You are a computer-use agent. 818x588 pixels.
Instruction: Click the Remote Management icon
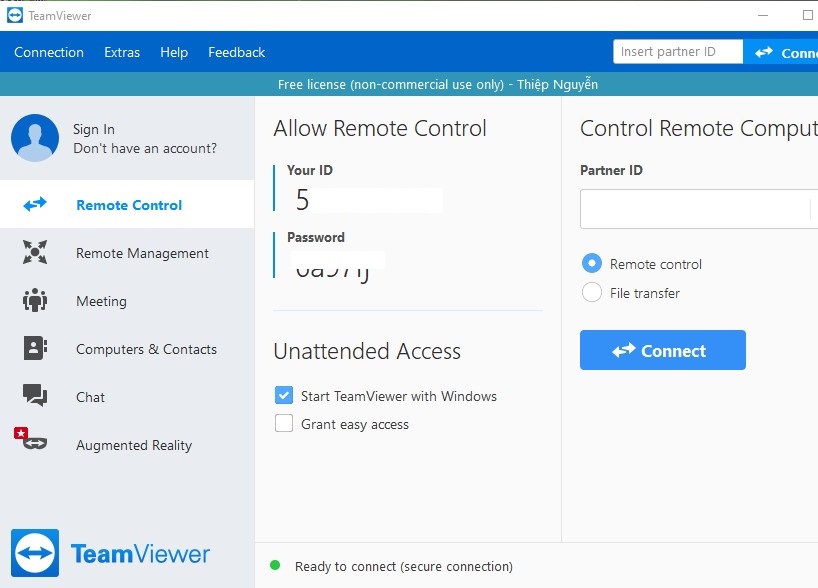tap(35, 253)
